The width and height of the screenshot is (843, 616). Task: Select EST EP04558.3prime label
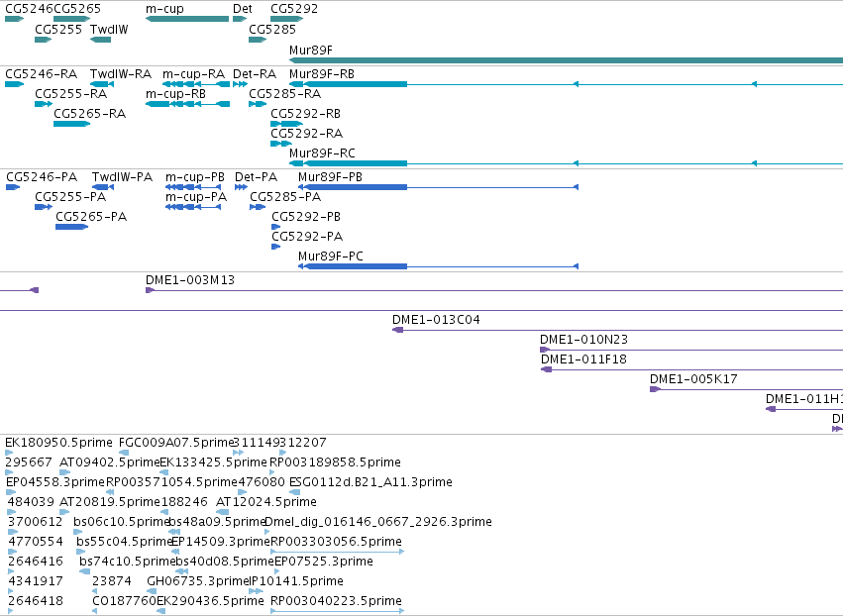(55, 482)
